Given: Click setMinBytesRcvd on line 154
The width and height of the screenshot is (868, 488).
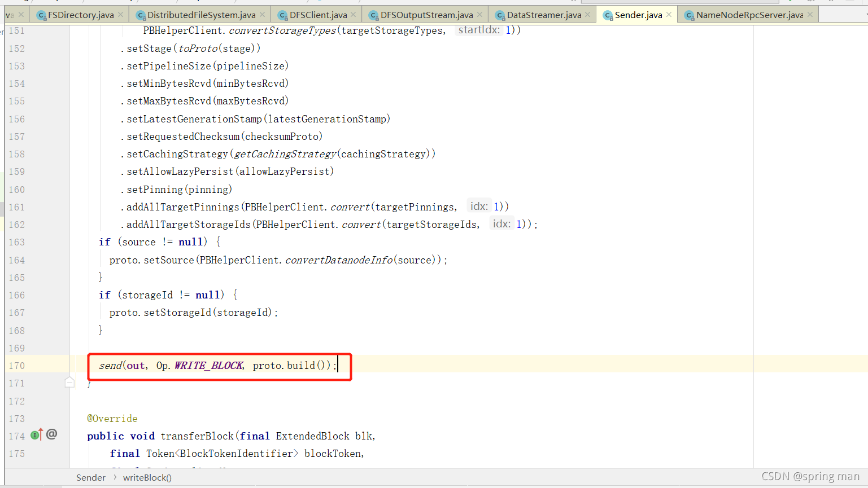Looking at the screenshot, I should coord(169,83).
